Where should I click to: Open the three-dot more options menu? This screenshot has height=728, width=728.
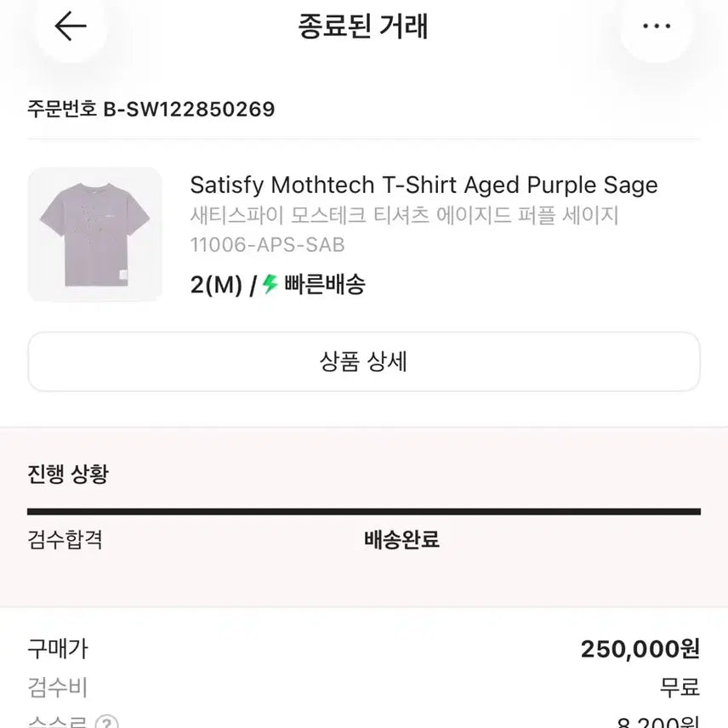click(x=657, y=26)
